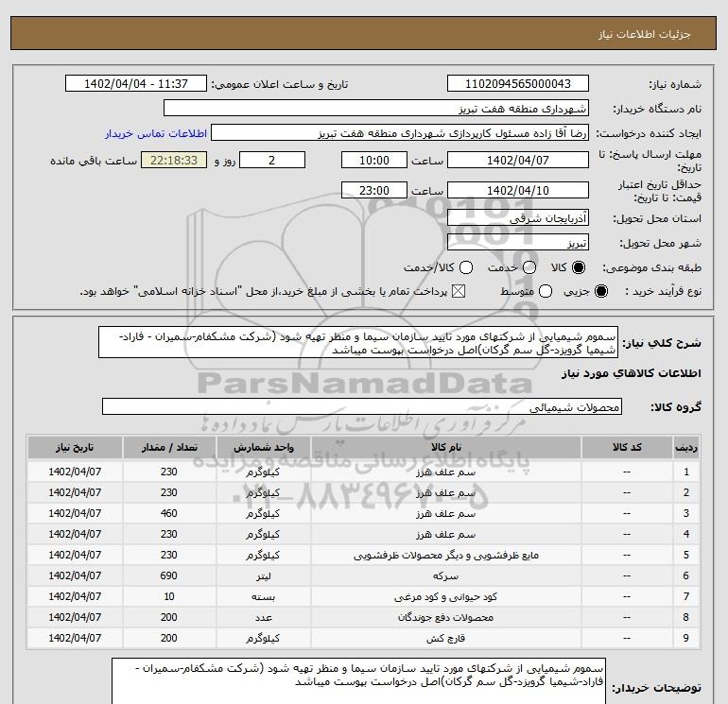Select the جزیی purchase type radio
Viewport: 728px width, 704px height.
[600, 291]
